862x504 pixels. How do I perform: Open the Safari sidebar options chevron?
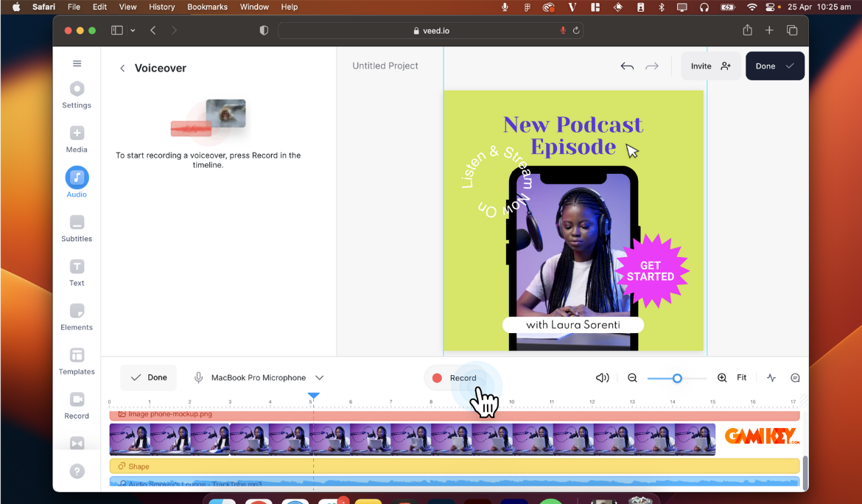(x=133, y=30)
